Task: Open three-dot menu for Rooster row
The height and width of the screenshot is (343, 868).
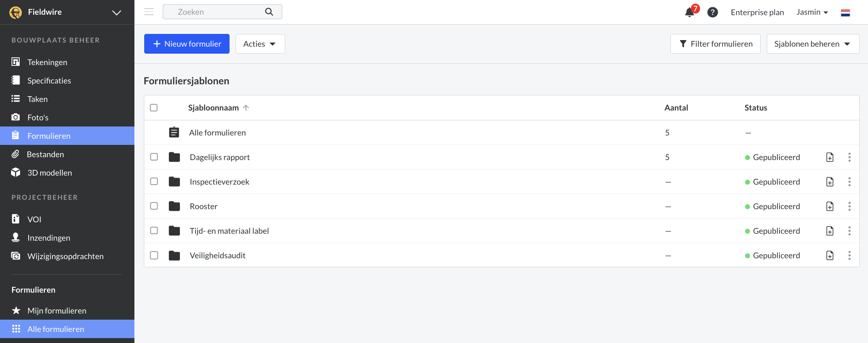Action: pyautogui.click(x=850, y=206)
